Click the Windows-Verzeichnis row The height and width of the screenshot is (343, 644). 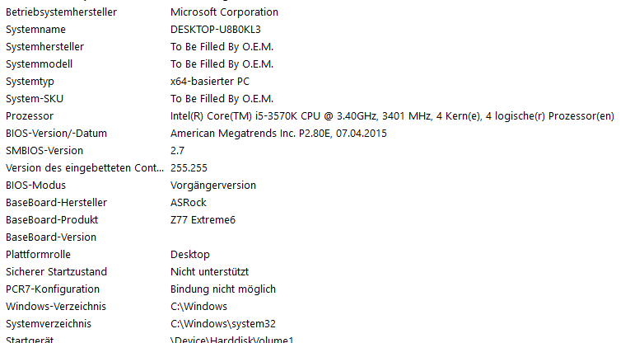(x=54, y=307)
